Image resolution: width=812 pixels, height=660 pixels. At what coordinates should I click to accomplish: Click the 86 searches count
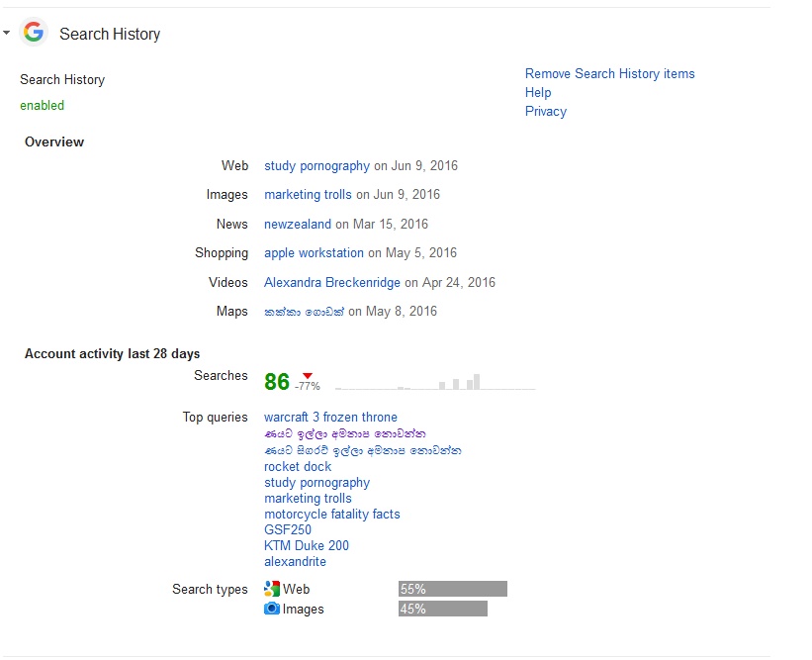[x=277, y=382]
